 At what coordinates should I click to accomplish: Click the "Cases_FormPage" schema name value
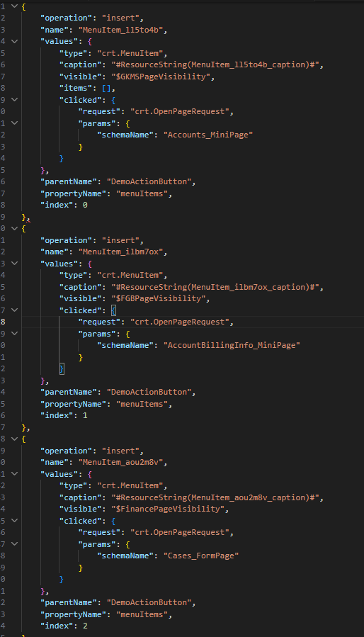(201, 556)
